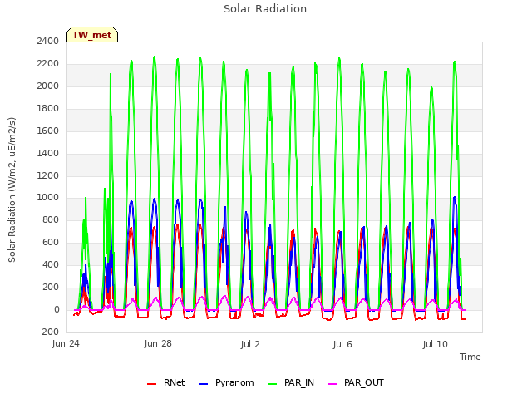Click the Jun 24 x-axis tick label
This screenshot has width=532, height=399.
pyautogui.click(x=66, y=343)
